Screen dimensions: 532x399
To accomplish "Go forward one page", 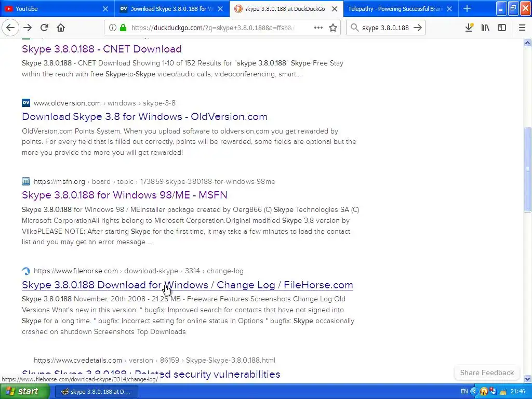I will point(28,28).
